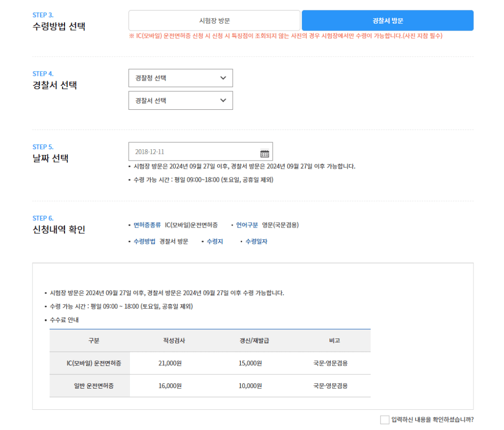This screenshot has height=430, width=504.
Task: Open the calendar icon in the date field
Action: click(265, 152)
